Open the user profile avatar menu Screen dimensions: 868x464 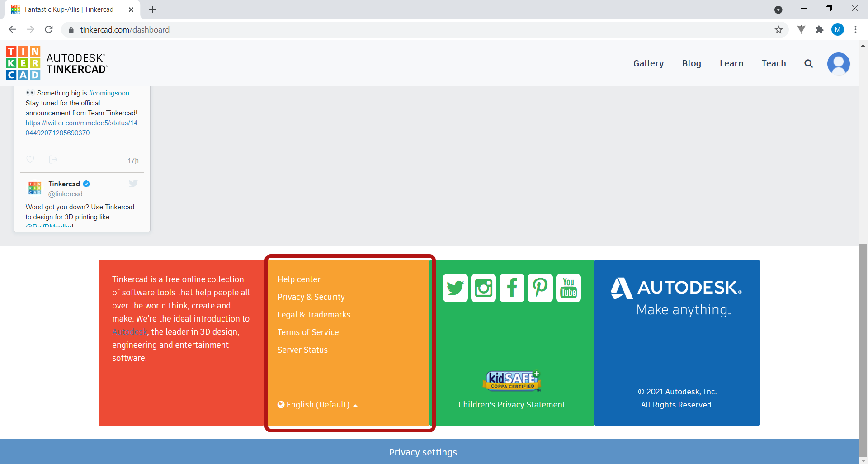[x=838, y=64]
